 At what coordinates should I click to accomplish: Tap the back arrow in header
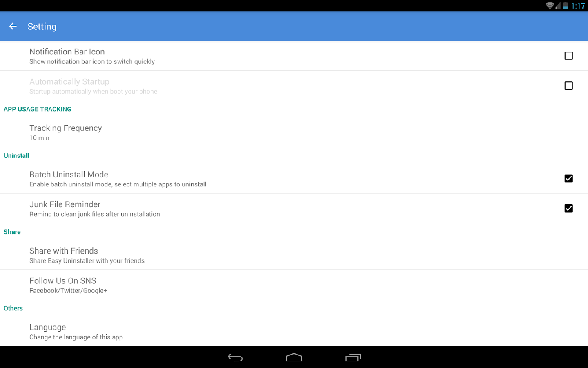click(x=13, y=26)
